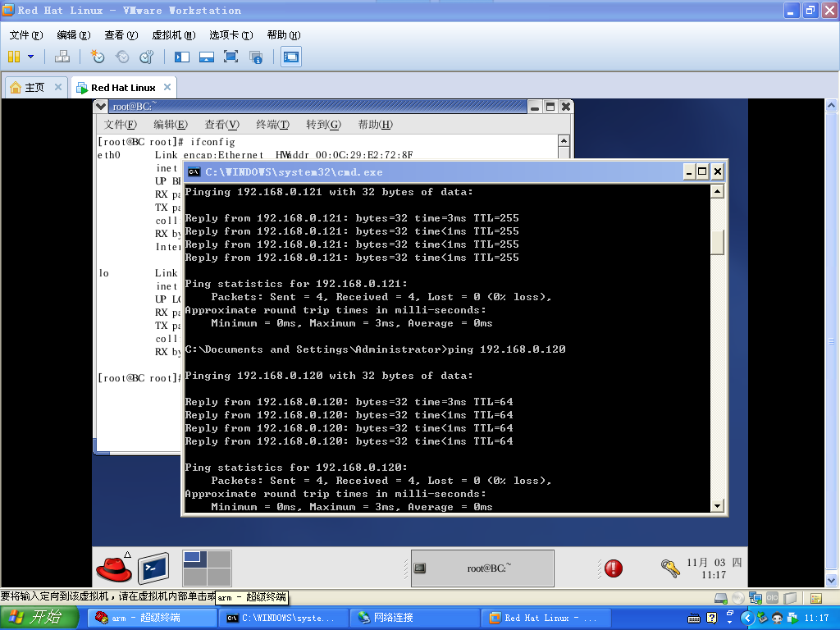Switch to 网络连接 taskbar button

pyautogui.click(x=415, y=618)
